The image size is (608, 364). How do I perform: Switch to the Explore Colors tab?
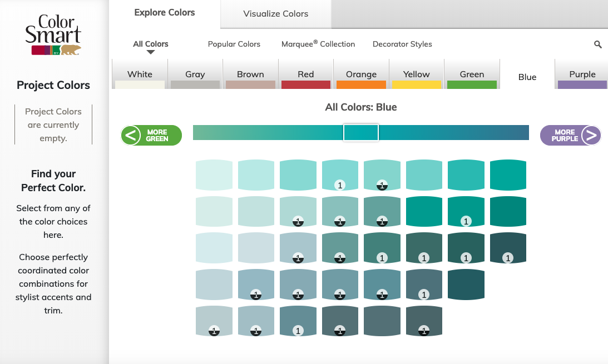165,13
